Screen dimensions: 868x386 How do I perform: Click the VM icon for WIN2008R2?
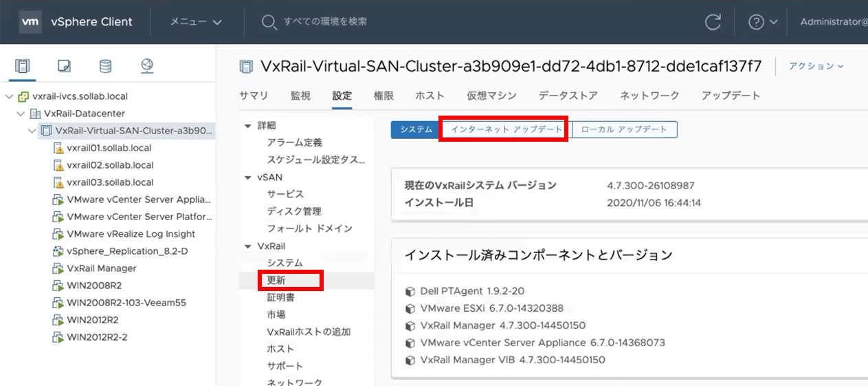pos(58,286)
